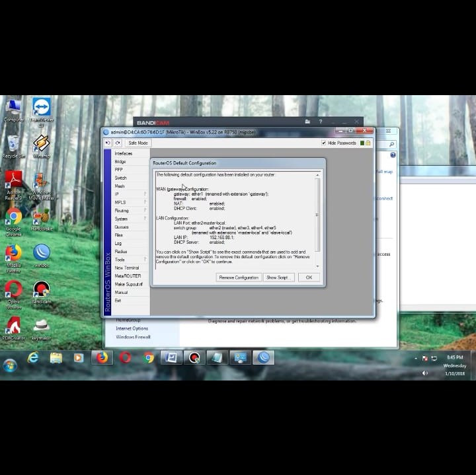Screen dimensions: 476x475
Task: Open the Google Chrome desktop icon
Action: point(13,222)
